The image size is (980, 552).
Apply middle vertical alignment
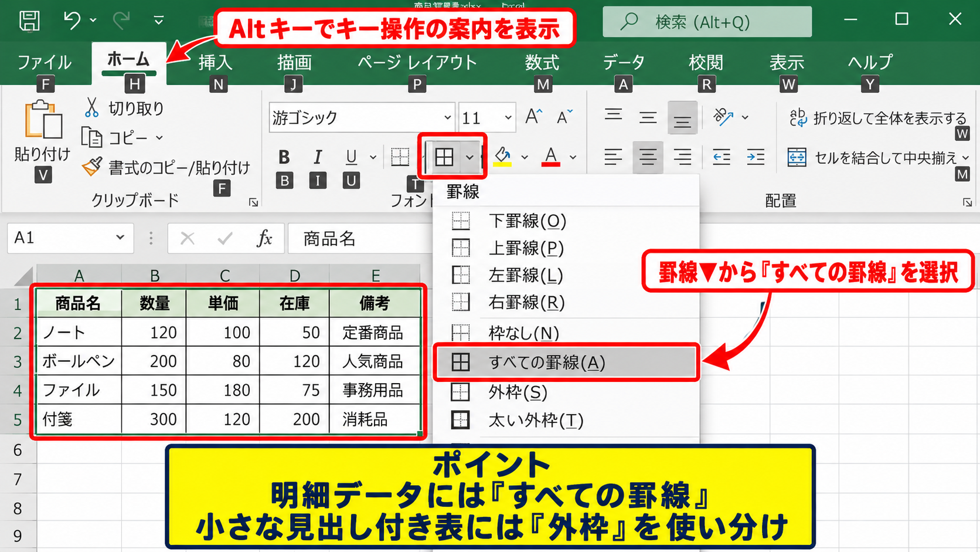tap(648, 117)
